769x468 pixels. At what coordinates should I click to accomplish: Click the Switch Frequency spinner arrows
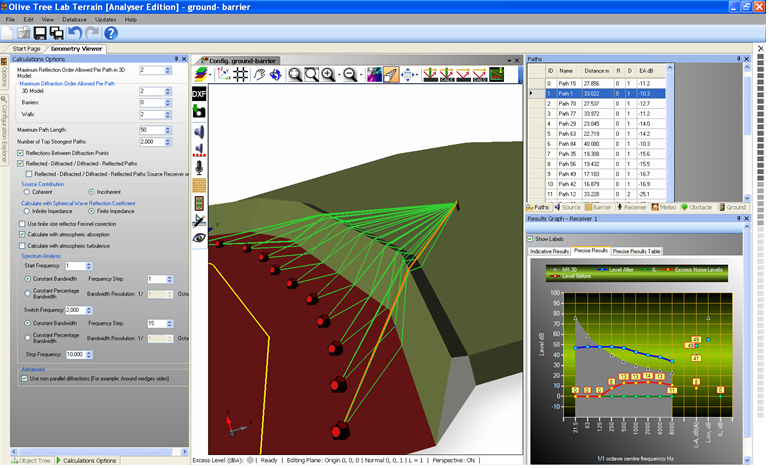pyautogui.click(x=89, y=310)
